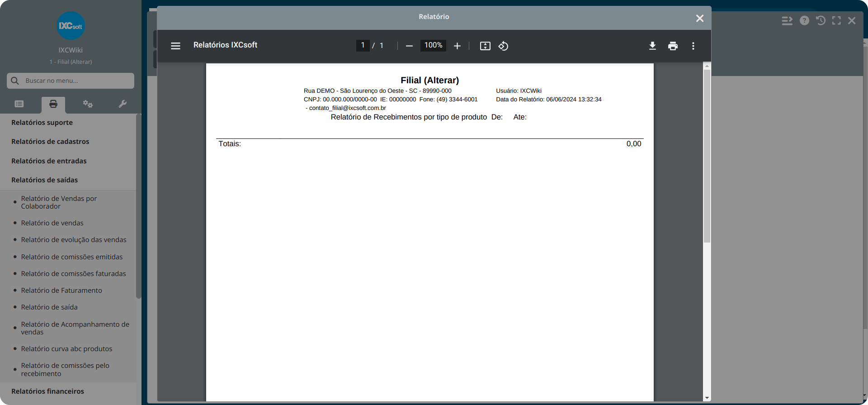
Task: Open Relatório de Acompanhamento de vendas
Action: [x=75, y=328]
